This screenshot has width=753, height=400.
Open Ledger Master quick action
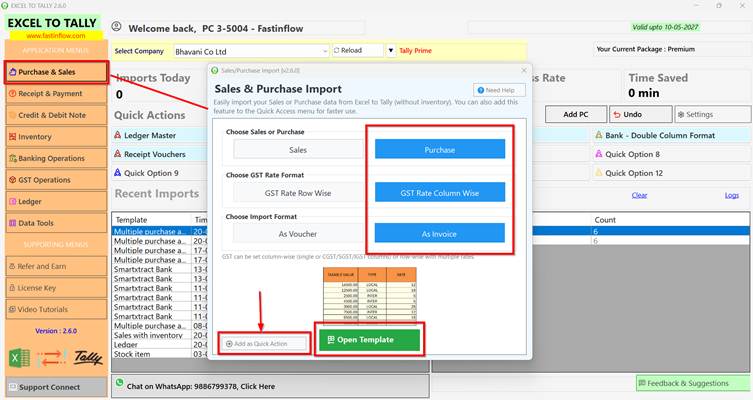click(x=160, y=135)
